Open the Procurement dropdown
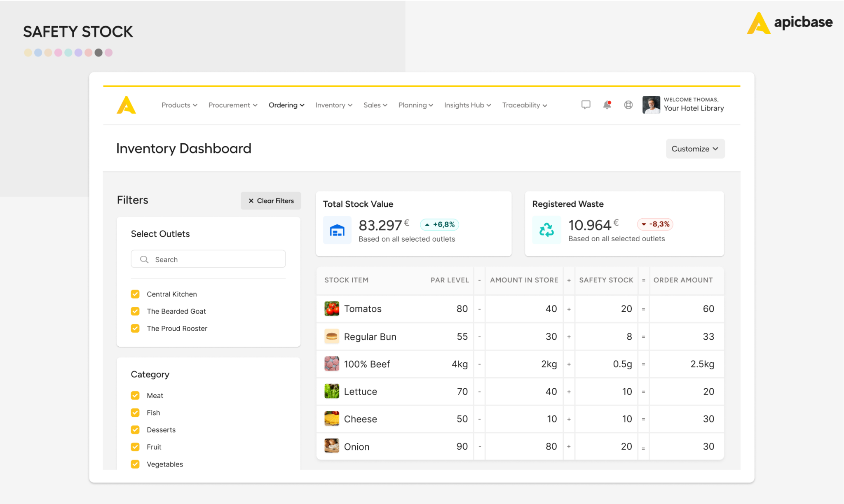 232,105
